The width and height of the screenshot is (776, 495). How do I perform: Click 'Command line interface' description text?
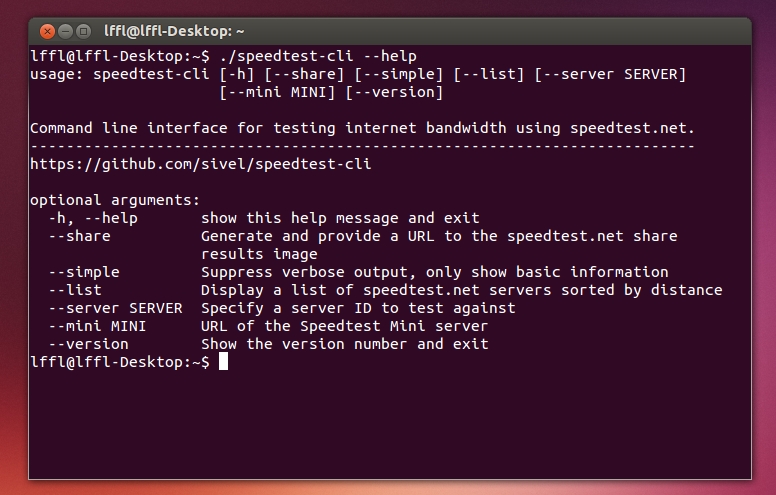129,128
